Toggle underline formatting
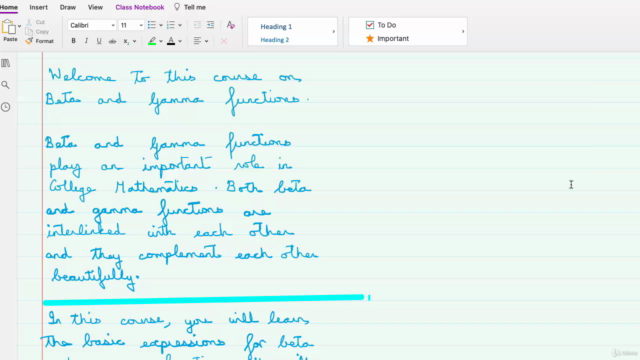This screenshot has height=360, width=640. point(99,41)
